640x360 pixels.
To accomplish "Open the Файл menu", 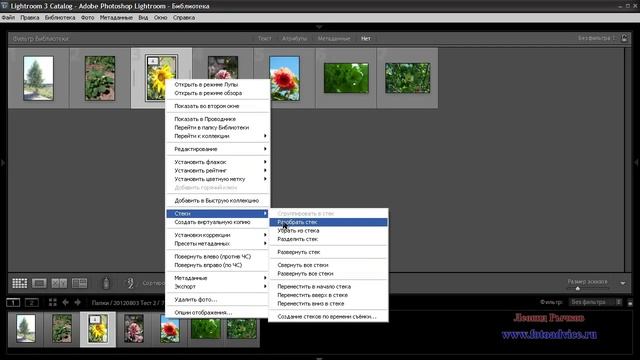I will [8, 18].
